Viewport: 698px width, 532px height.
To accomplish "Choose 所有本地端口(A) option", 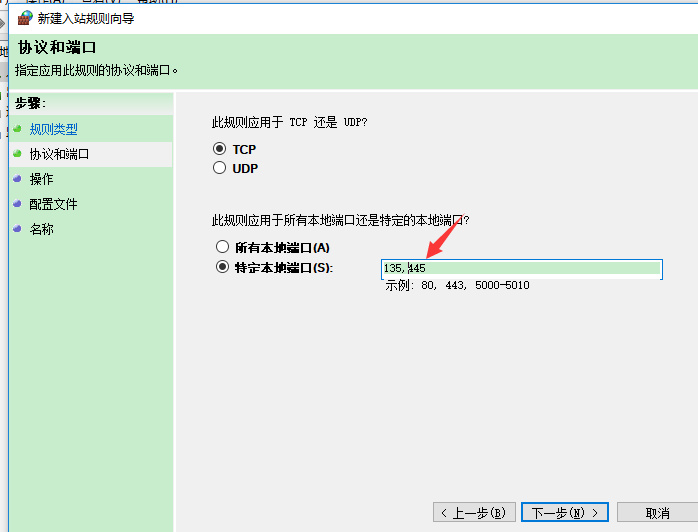I will pyautogui.click(x=222, y=247).
